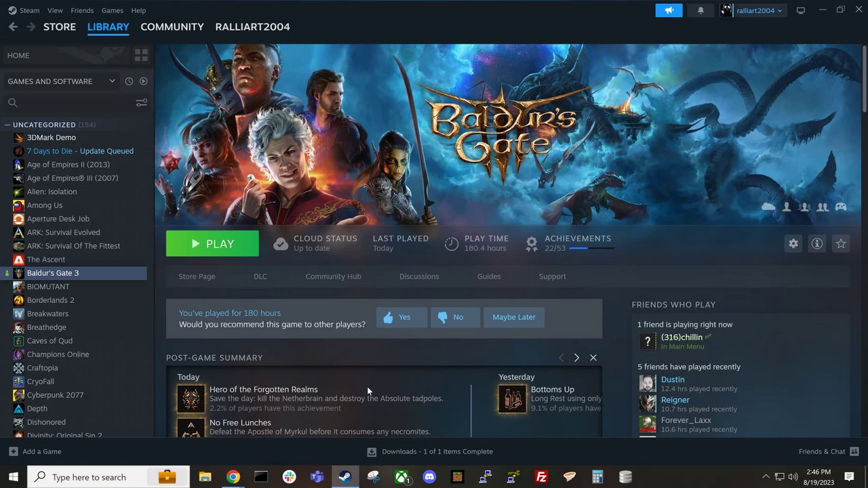Click the Hero of the Forgotten Realms achievement icon
Image resolution: width=868 pixels, height=488 pixels.
191,399
